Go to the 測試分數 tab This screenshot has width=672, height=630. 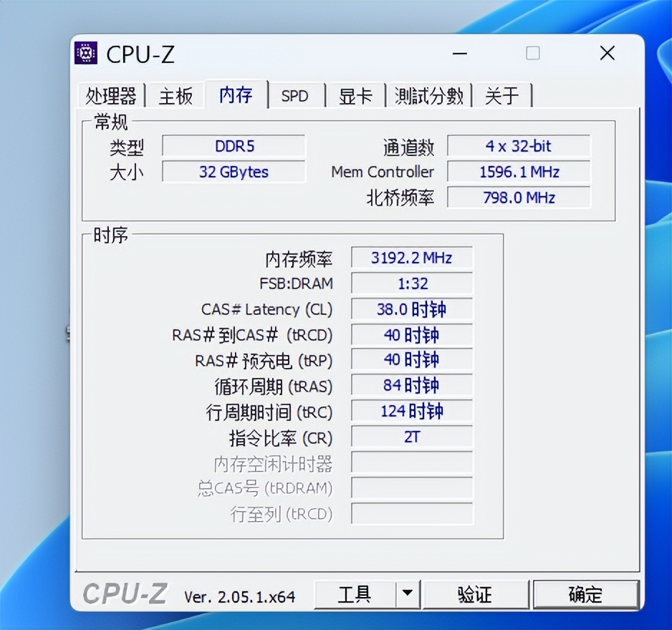tap(429, 95)
